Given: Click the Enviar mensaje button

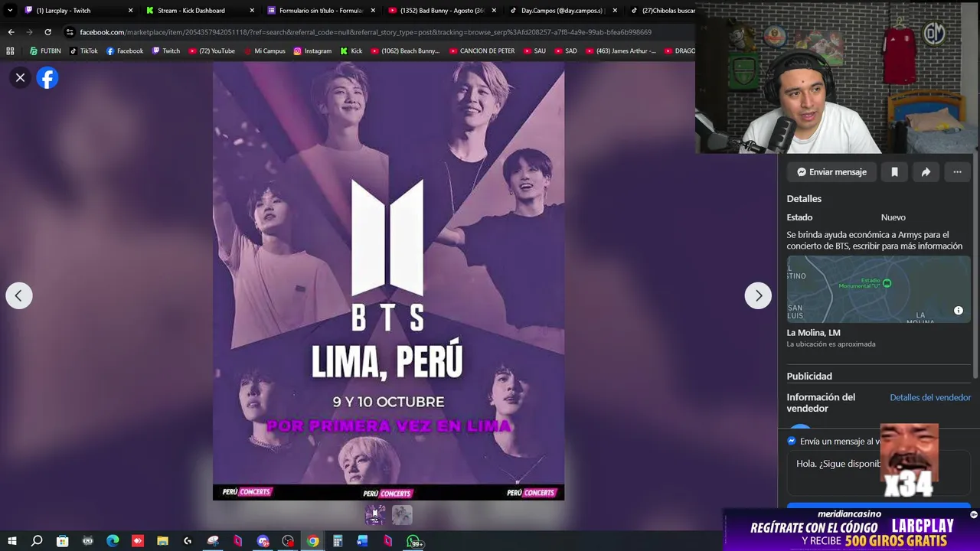Looking at the screenshot, I should tap(831, 172).
